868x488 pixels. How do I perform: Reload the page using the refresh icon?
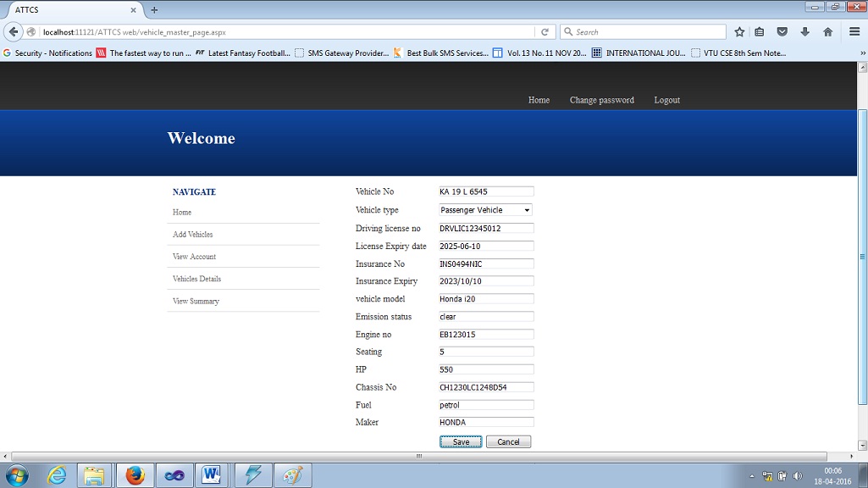(545, 32)
